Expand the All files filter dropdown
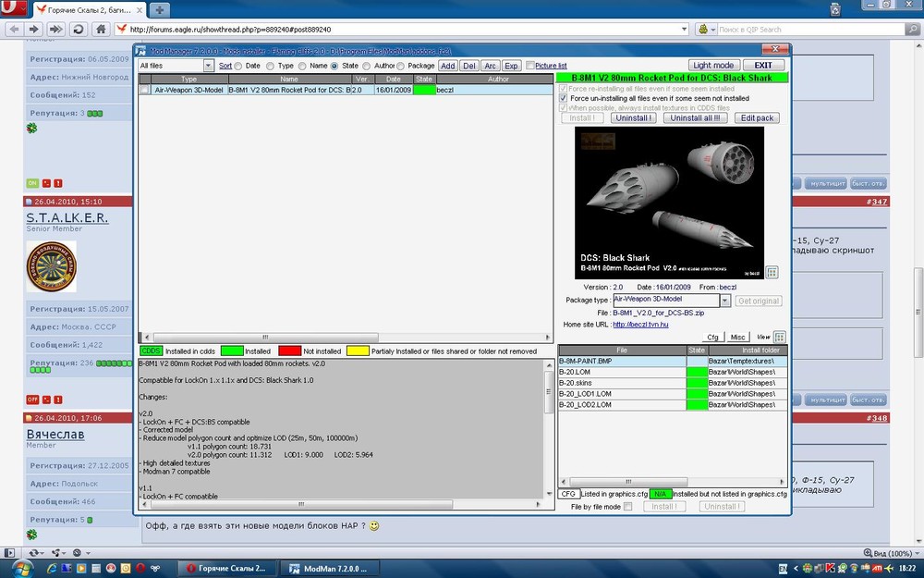 (x=208, y=66)
